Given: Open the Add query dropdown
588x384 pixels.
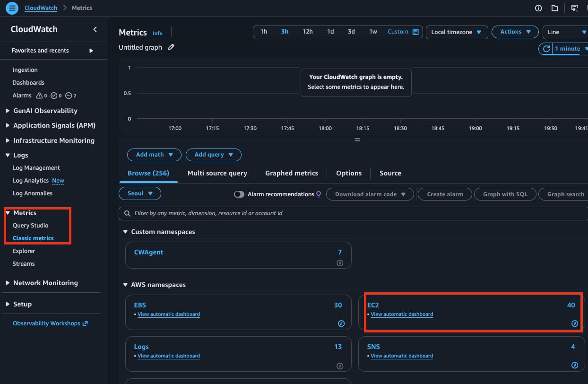Looking at the screenshot, I should (214, 155).
